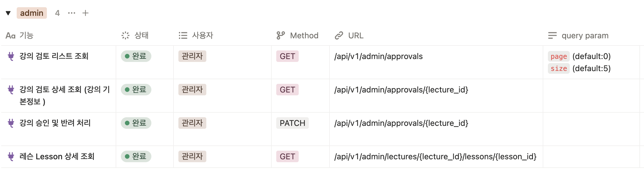Click the /api/v1/admin/approvals URL cell
Image resolution: width=644 pixels, height=174 pixels.
point(378,56)
